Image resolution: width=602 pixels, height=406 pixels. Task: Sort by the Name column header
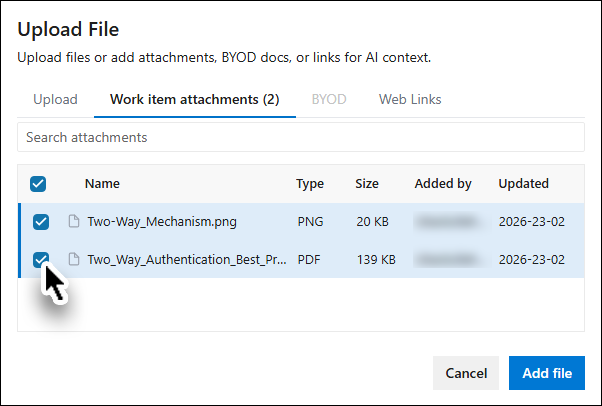(102, 184)
